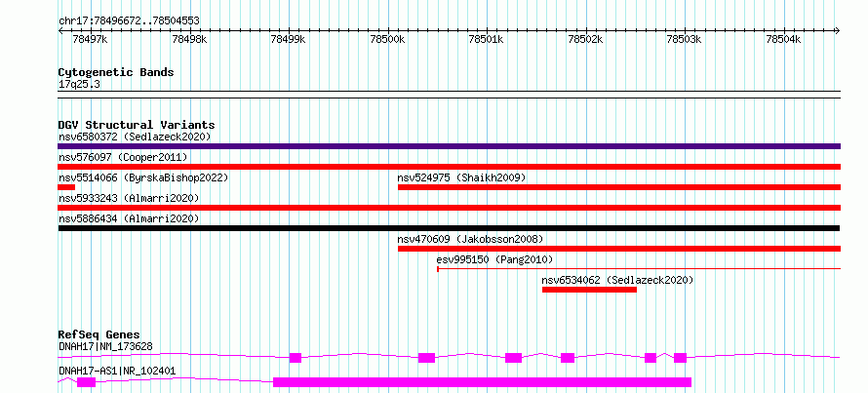
Task: Open the nsv5933243 (Almarri2020) label
Action: tap(129, 198)
